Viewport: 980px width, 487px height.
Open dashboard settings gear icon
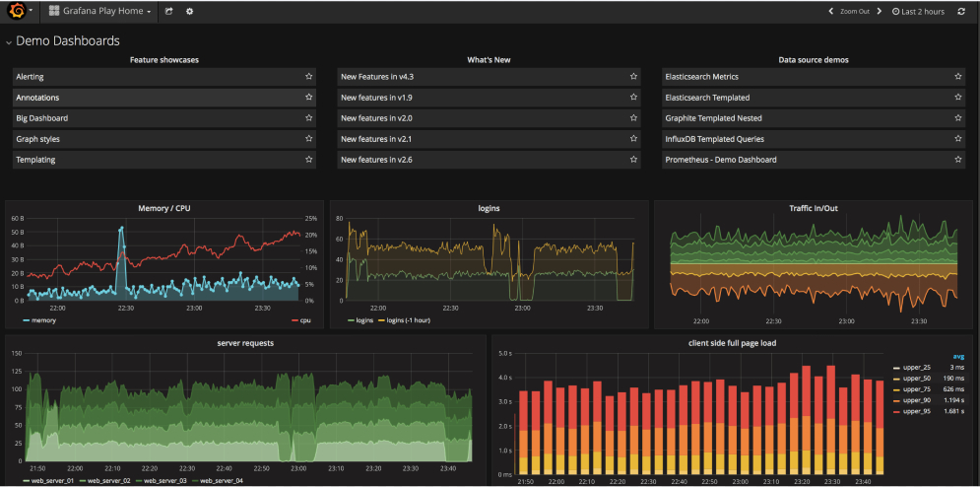click(x=189, y=12)
